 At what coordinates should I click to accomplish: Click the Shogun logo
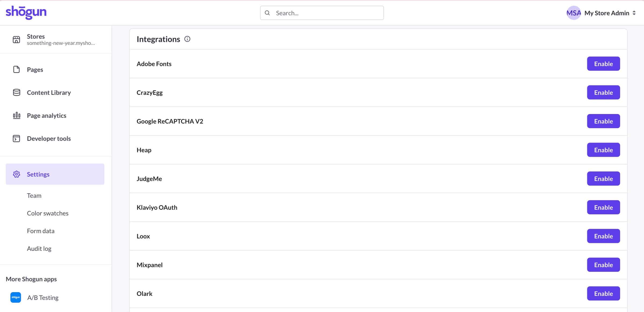pyautogui.click(x=26, y=13)
